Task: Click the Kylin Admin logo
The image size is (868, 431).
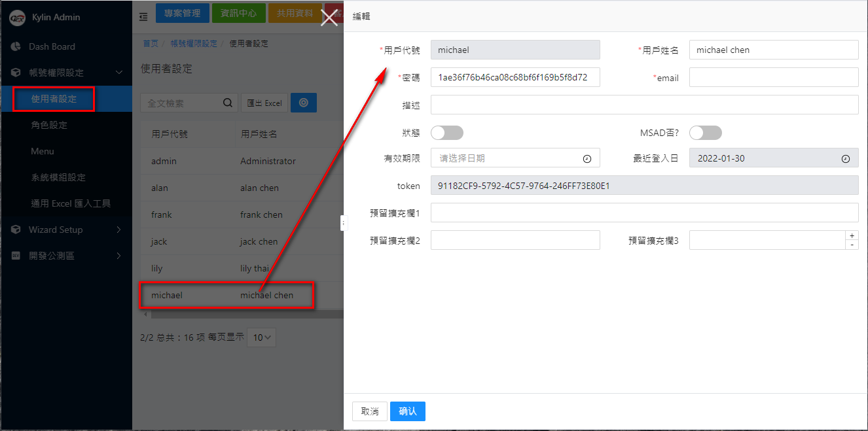Action: click(17, 18)
